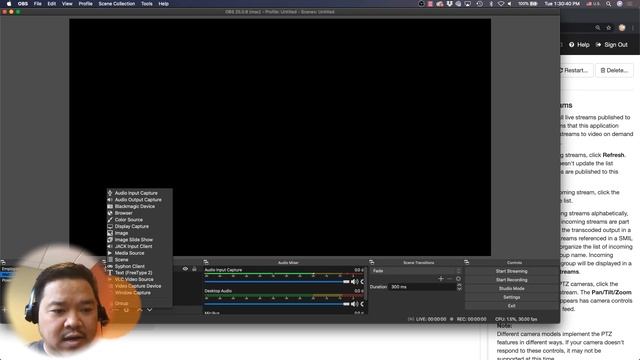This screenshot has height=360, width=640.
Task: Enable Studio Mode
Action: 511,289
